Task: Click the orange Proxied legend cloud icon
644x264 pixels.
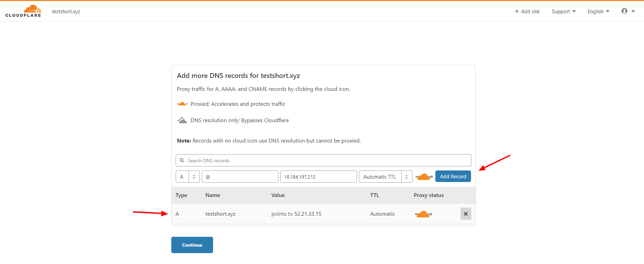Action: 182,104
